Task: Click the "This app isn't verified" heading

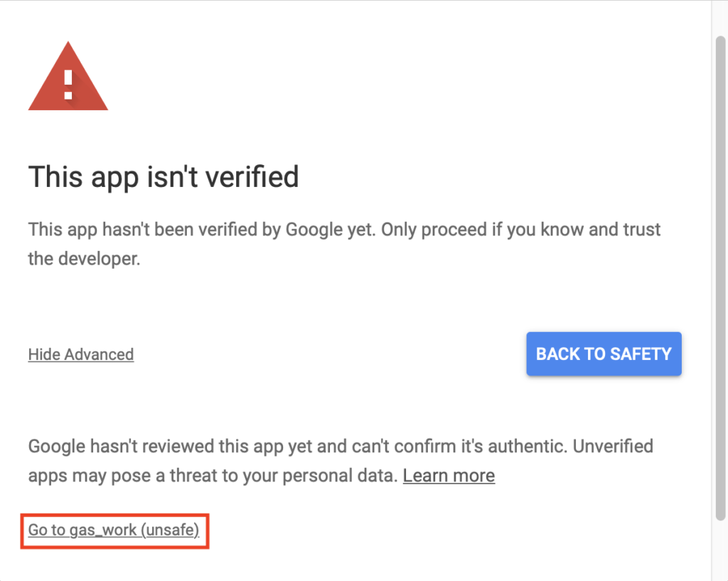Action: tap(164, 177)
